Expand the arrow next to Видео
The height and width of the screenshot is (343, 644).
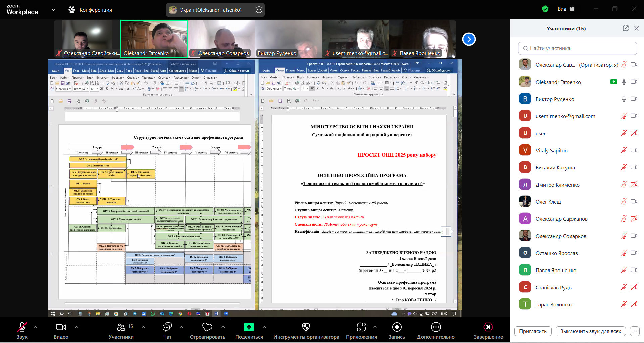click(77, 327)
